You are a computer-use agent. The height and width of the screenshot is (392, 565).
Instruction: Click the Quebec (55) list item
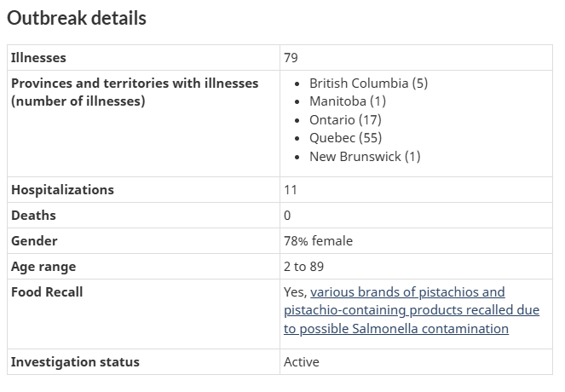[345, 138]
